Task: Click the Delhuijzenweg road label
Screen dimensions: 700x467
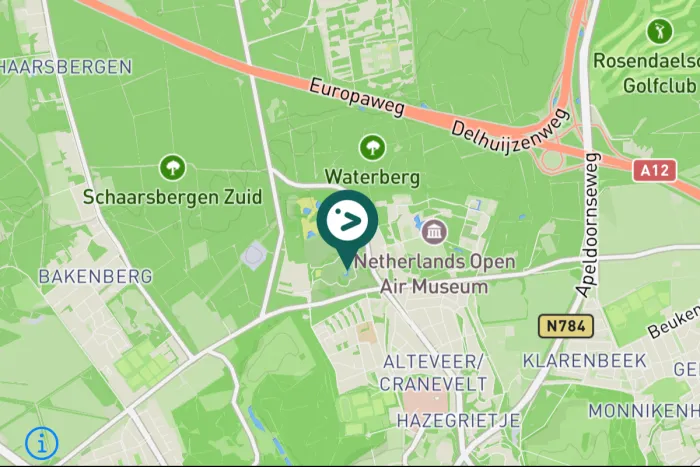Action: pos(511,132)
